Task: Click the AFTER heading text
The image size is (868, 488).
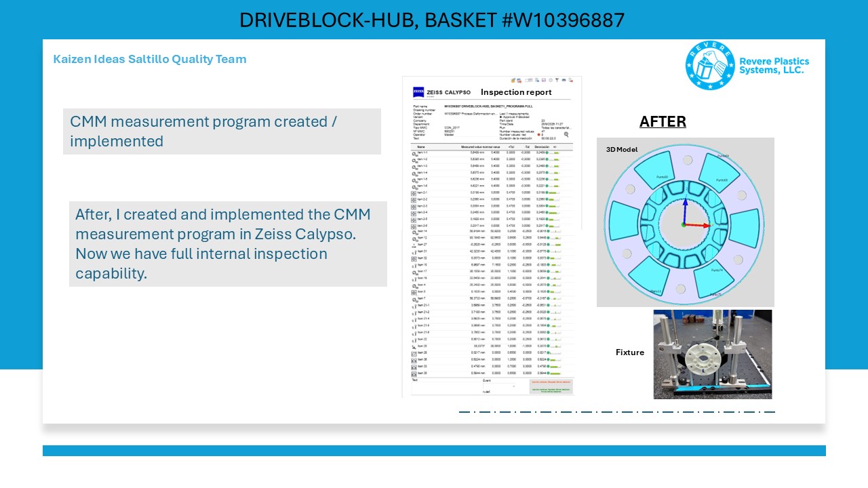Action: coord(663,121)
